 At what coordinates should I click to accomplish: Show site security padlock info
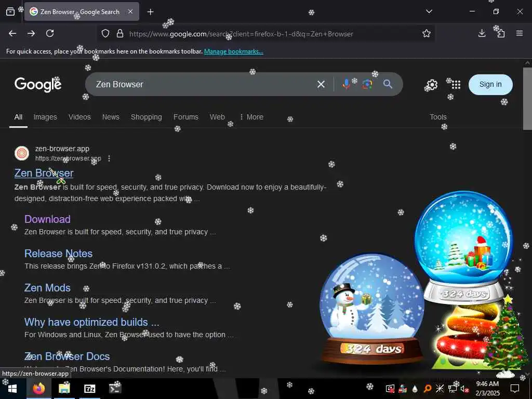(x=120, y=34)
